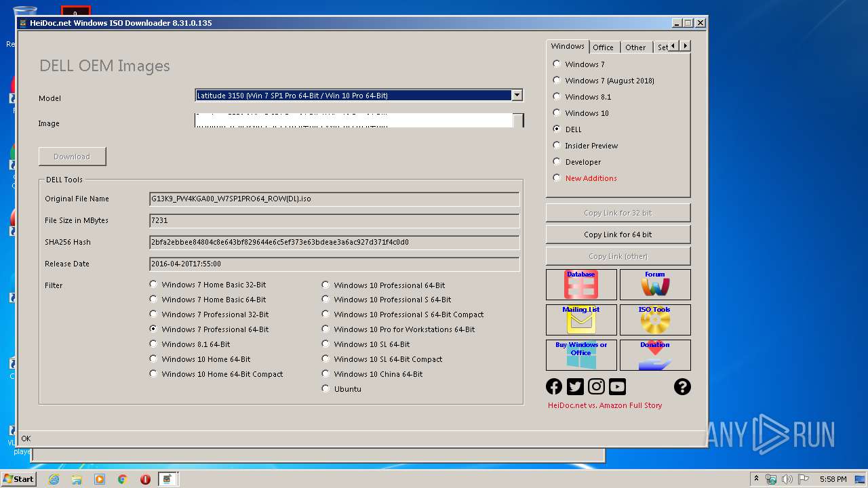868x488 pixels.
Task: Filter by Windows 7 Professional 32-Bit
Action: tap(153, 314)
